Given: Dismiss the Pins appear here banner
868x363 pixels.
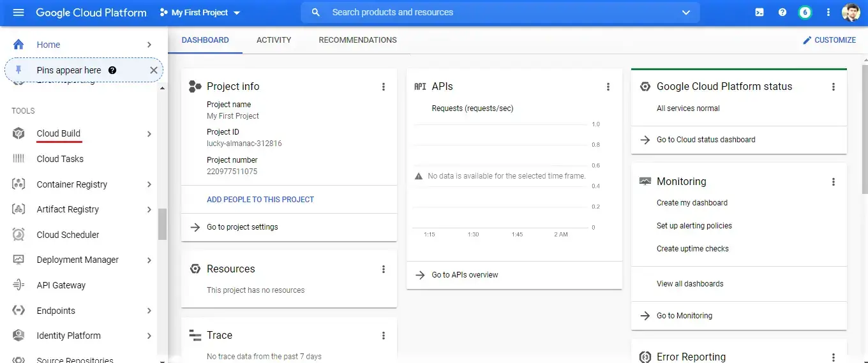Looking at the screenshot, I should tap(153, 70).
